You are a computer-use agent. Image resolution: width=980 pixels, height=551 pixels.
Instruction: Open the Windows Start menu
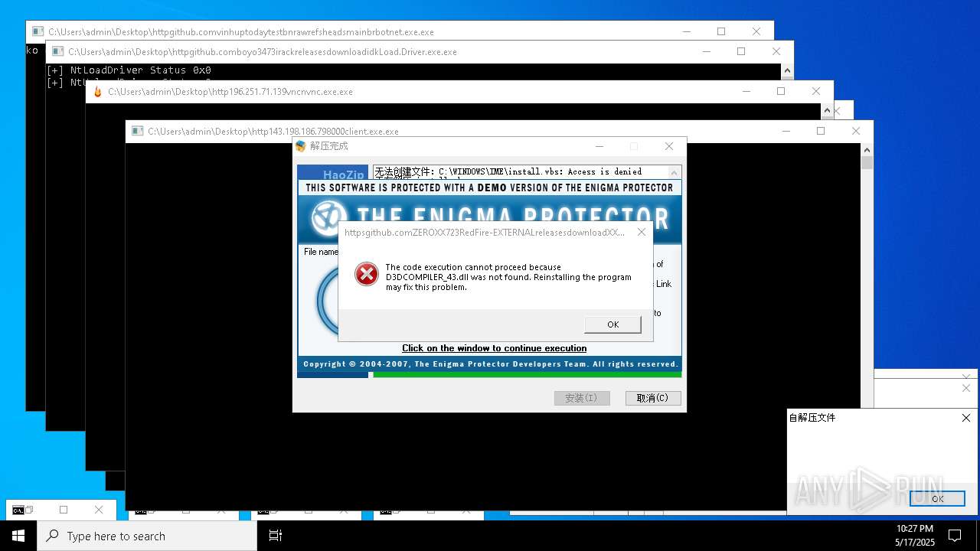18,536
